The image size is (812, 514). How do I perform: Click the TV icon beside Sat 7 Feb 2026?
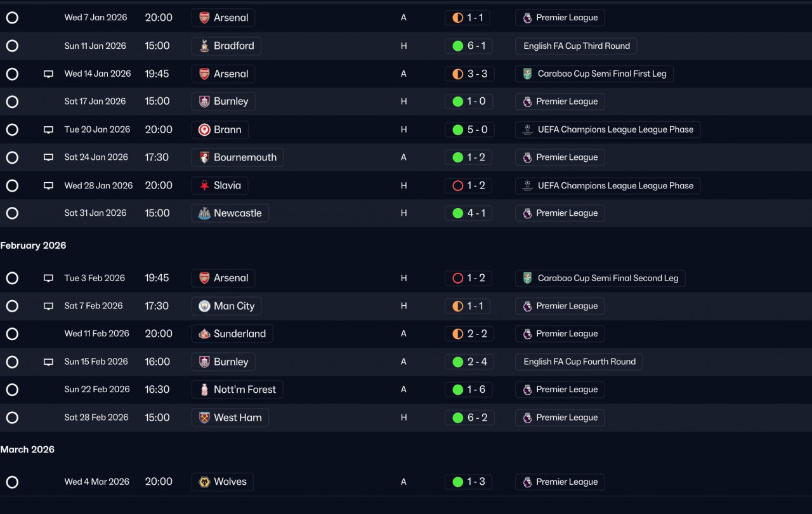coord(48,306)
